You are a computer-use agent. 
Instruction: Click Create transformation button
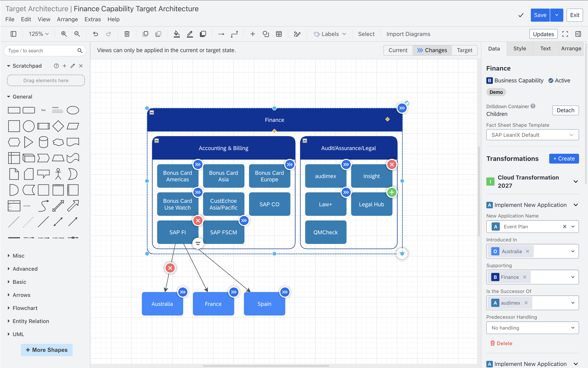click(x=564, y=158)
